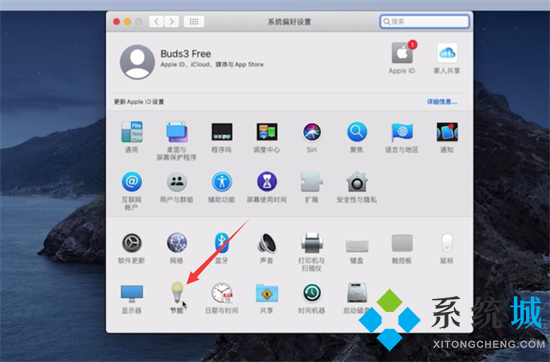The height and width of the screenshot is (362, 550).
Task: Open Sound preferences
Action: click(x=267, y=243)
